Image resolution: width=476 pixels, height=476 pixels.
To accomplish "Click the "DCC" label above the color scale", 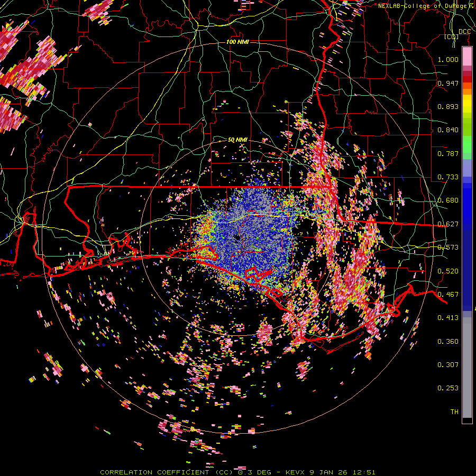I will click(464, 32).
